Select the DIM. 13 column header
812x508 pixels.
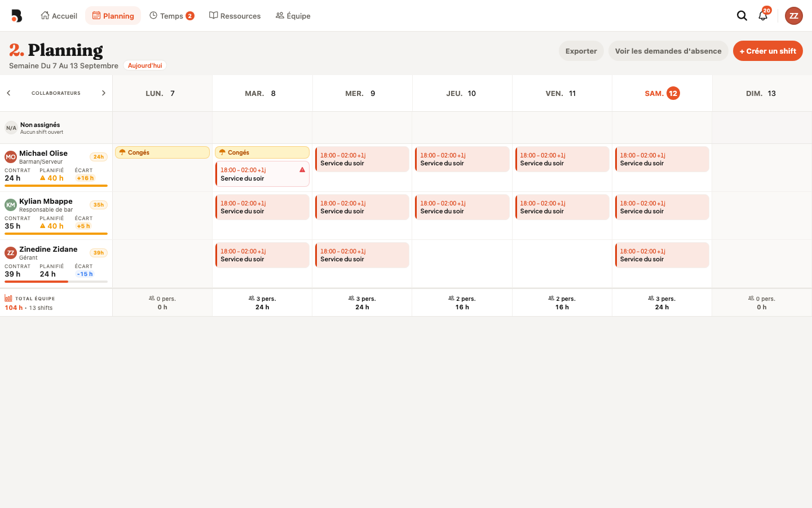(762, 93)
